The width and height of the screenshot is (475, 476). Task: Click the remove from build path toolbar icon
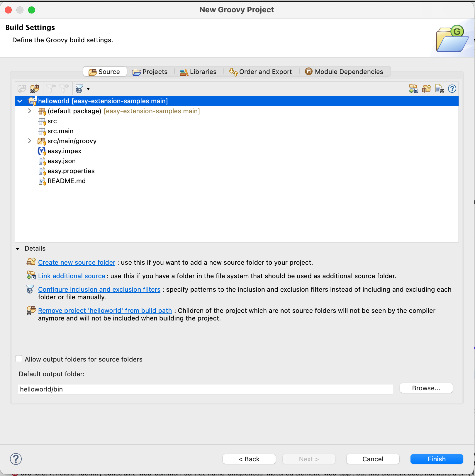pos(35,89)
